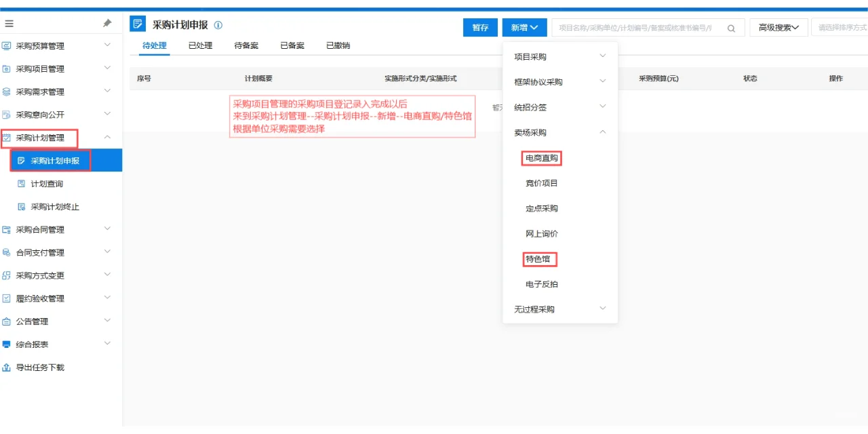Open 导出任务下载 in the sidebar

40,368
